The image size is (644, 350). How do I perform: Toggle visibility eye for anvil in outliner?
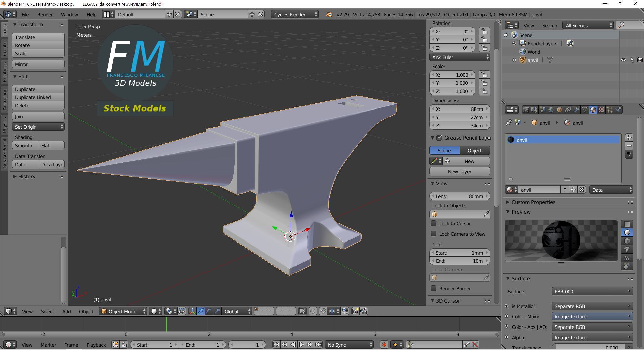pos(623,60)
